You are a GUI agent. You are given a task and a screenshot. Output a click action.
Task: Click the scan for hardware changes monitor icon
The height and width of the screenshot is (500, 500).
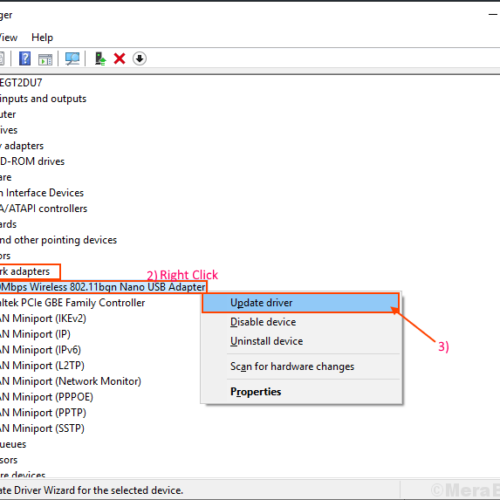72,59
